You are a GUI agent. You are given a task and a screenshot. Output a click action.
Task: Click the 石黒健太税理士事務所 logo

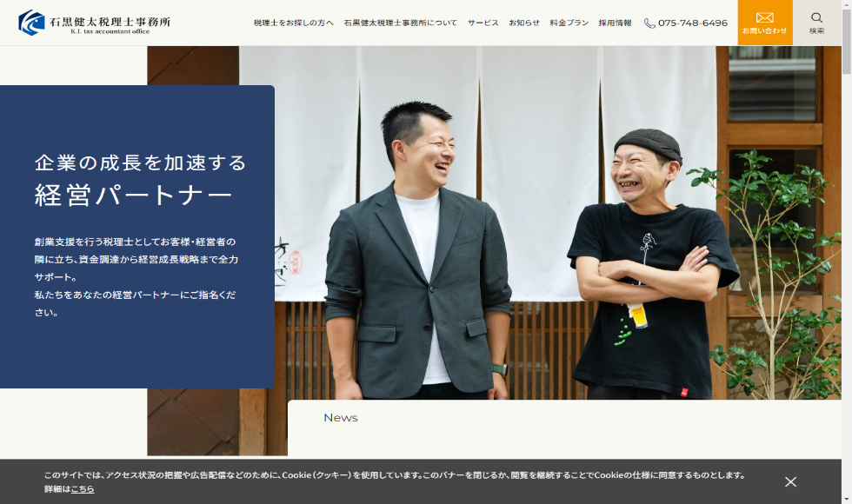pos(95,23)
